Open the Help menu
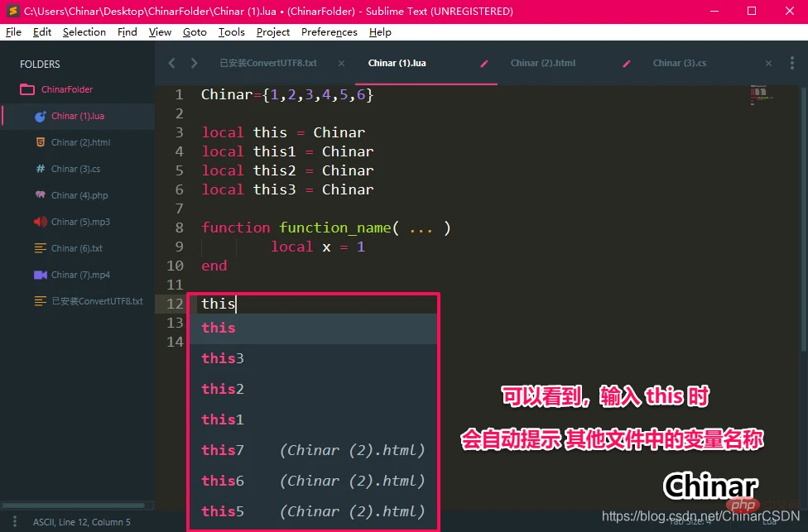This screenshot has height=532, width=808. [x=380, y=32]
